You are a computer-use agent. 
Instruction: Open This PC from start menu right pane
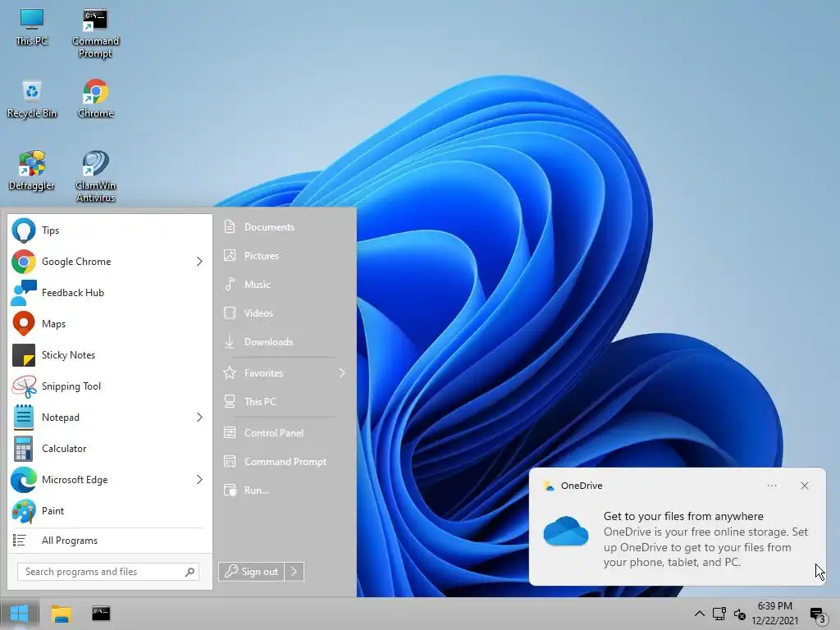point(285,402)
